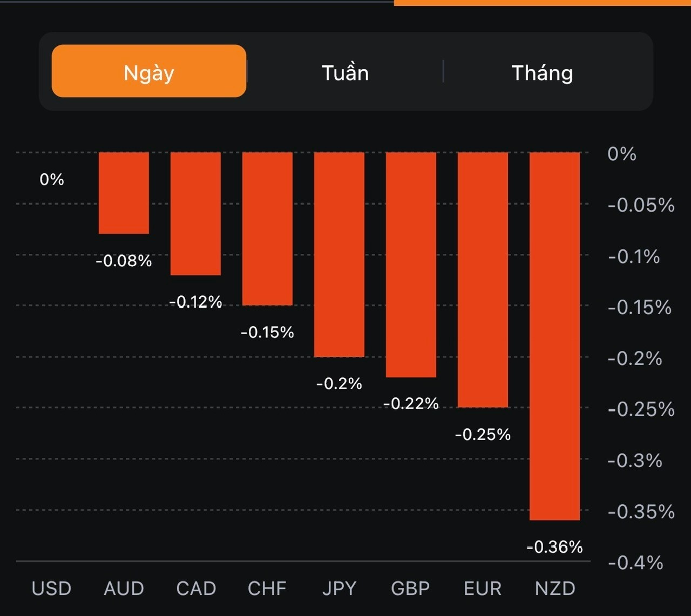Click the AUD bar showing -0.08%
The width and height of the screenshot is (691, 616).
pyautogui.click(x=124, y=193)
